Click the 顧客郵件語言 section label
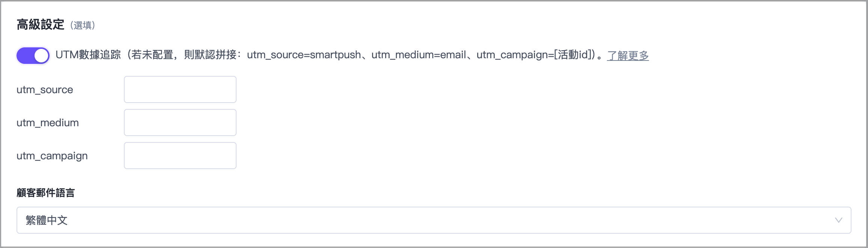Image resolution: width=868 pixels, height=248 pixels. click(45, 193)
